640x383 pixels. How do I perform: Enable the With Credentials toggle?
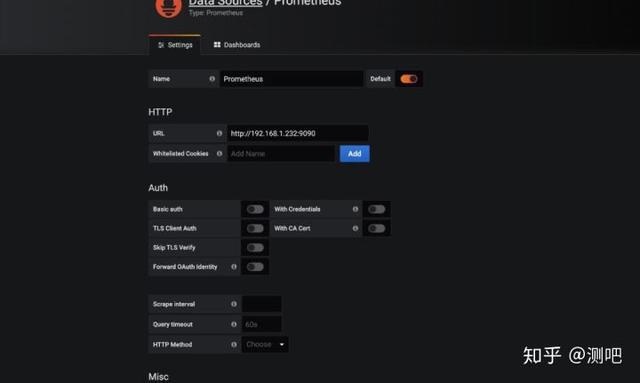[376, 209]
